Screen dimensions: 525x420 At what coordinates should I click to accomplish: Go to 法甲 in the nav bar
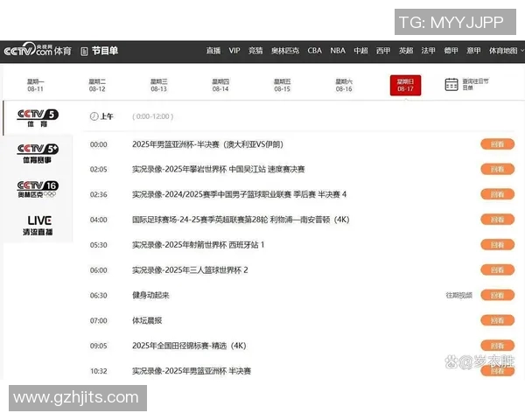[428, 51]
